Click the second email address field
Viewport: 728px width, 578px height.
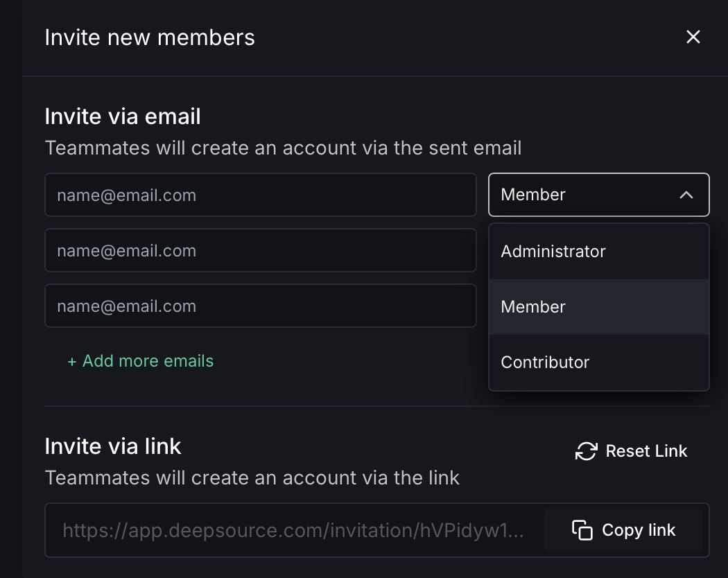pyautogui.click(x=260, y=251)
